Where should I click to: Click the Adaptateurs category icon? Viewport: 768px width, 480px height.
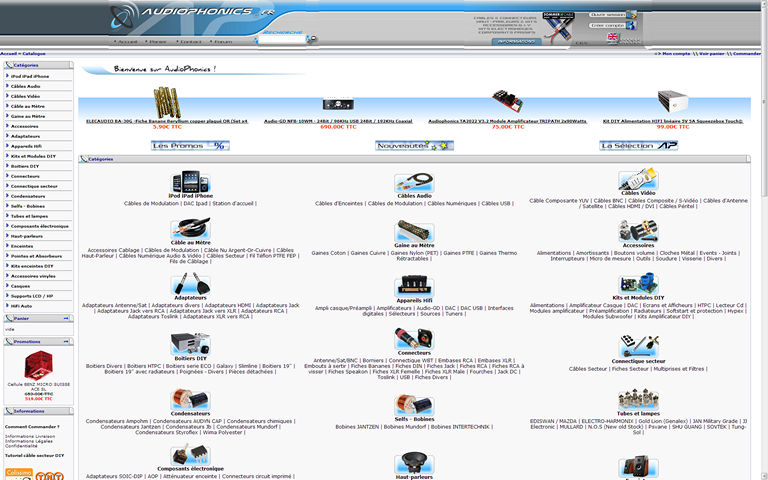click(190, 284)
